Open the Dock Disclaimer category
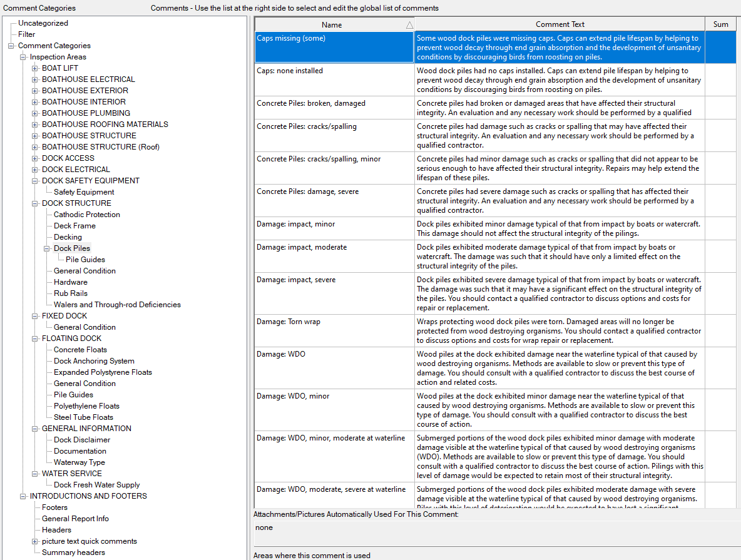The width and height of the screenshot is (741, 560). point(82,440)
